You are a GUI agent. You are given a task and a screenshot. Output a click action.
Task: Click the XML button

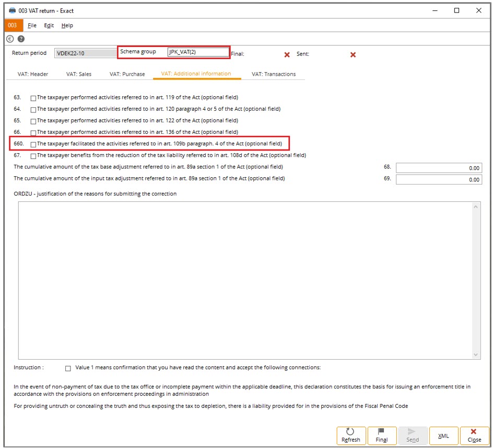[x=443, y=436]
